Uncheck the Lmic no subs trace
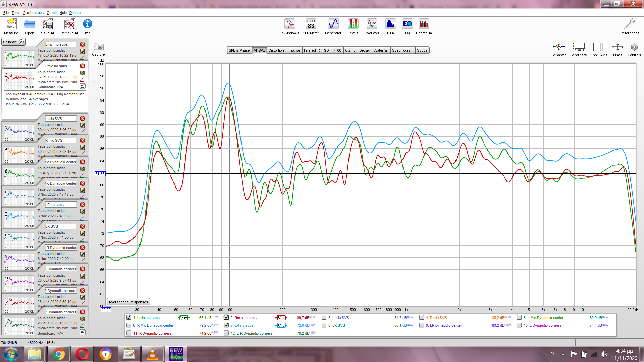The height and width of the screenshot is (362, 644). 129,317
